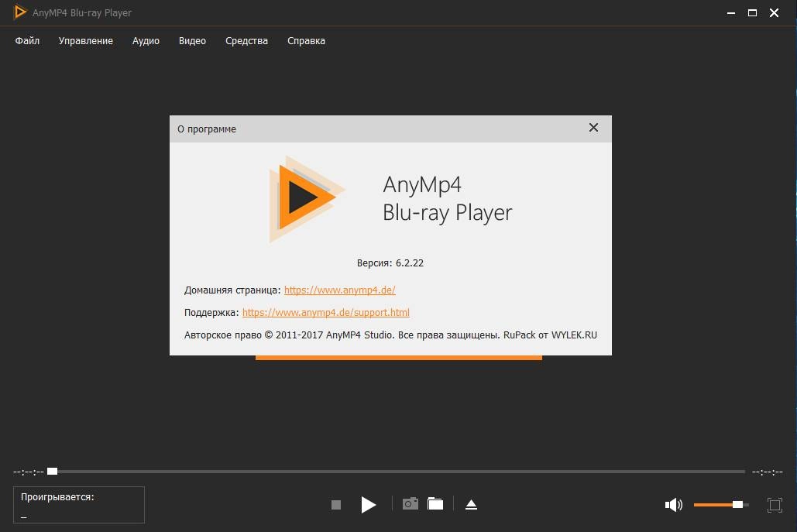
Task: Open the Управление menu
Action: point(85,40)
